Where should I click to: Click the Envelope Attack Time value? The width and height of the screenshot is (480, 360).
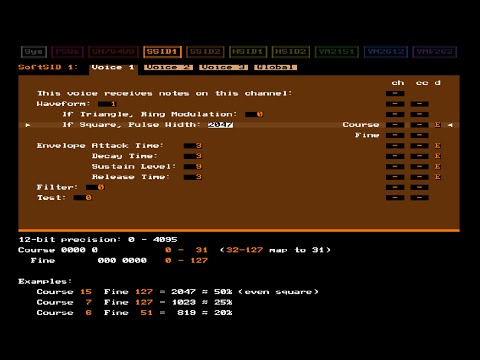click(x=193, y=146)
